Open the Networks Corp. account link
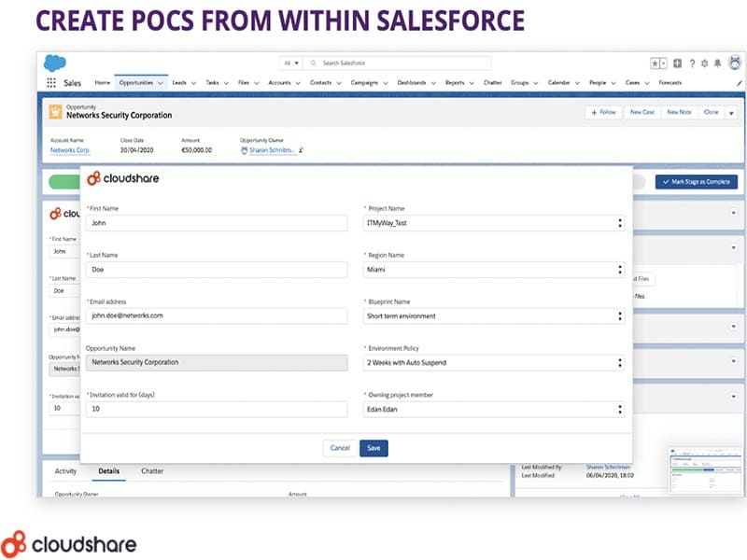Screen dimensions: 747x560 [x=70, y=149]
